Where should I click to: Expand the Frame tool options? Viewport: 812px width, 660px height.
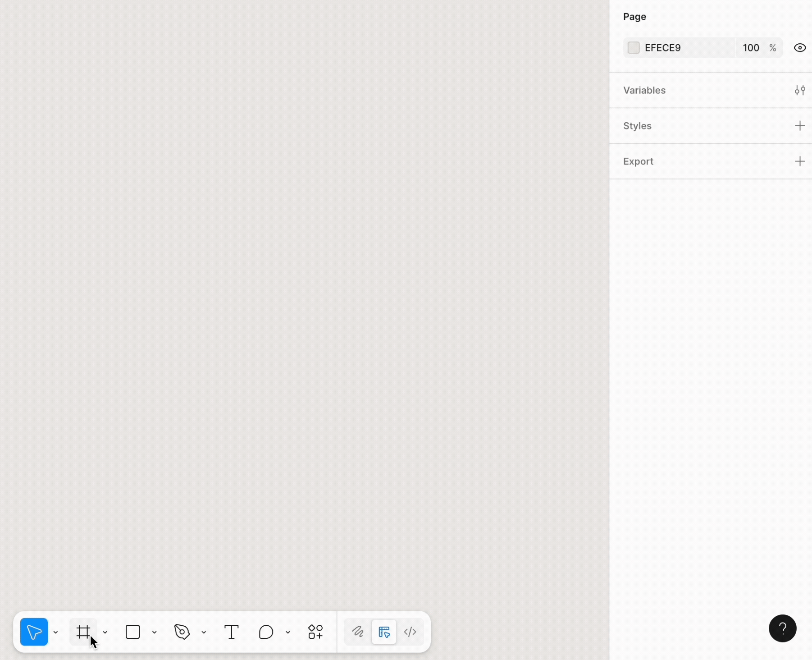click(x=105, y=632)
